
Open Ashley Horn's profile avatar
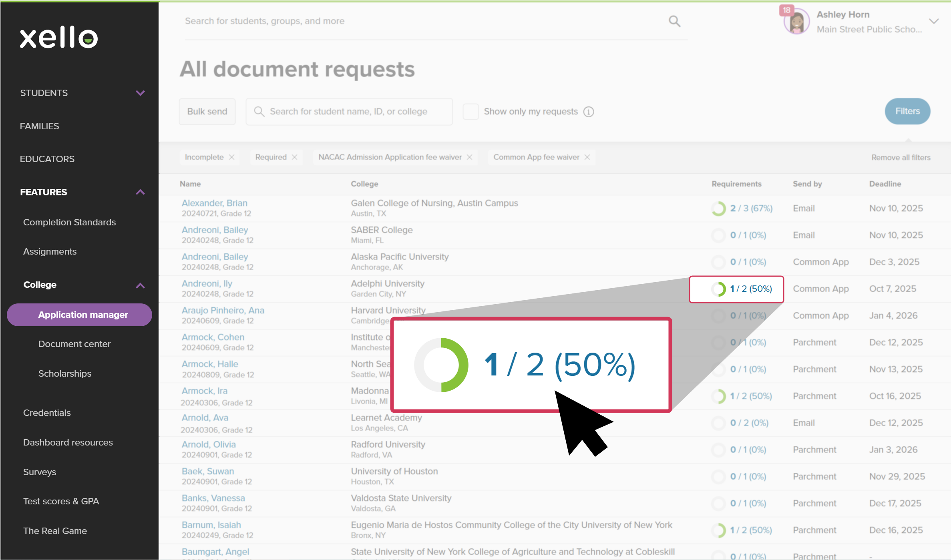tap(796, 22)
